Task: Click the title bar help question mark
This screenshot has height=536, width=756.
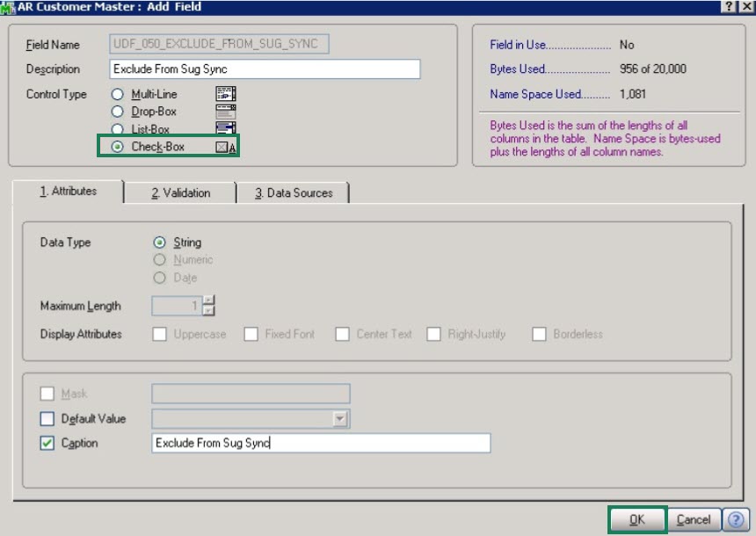Action: coord(730,7)
